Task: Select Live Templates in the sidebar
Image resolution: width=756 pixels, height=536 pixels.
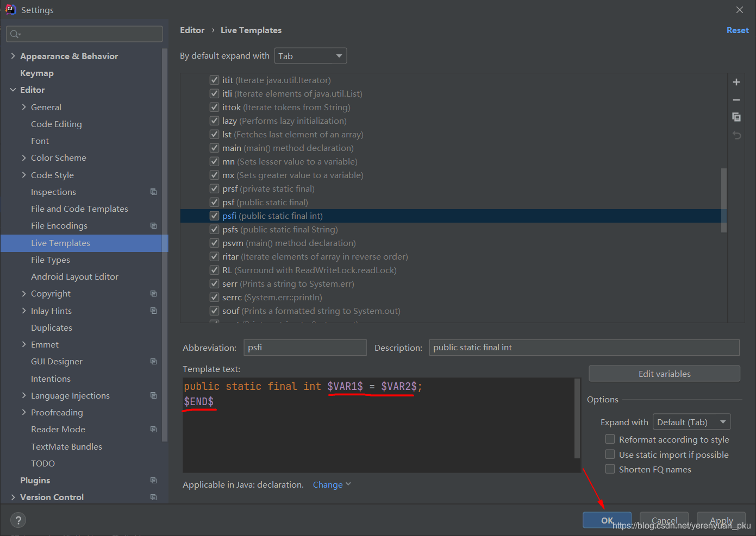Action: click(x=84, y=243)
